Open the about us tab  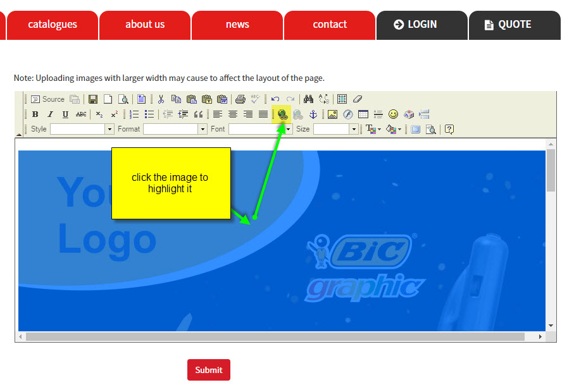click(145, 25)
